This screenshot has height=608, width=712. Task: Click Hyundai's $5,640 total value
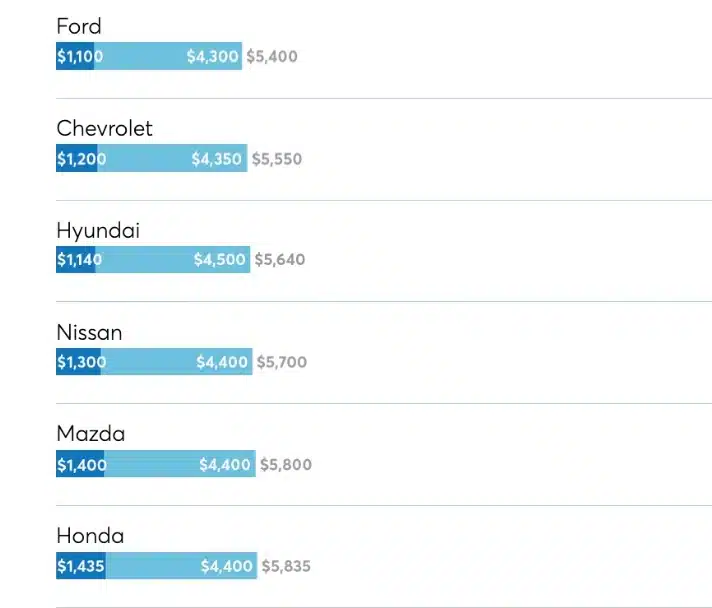280,260
